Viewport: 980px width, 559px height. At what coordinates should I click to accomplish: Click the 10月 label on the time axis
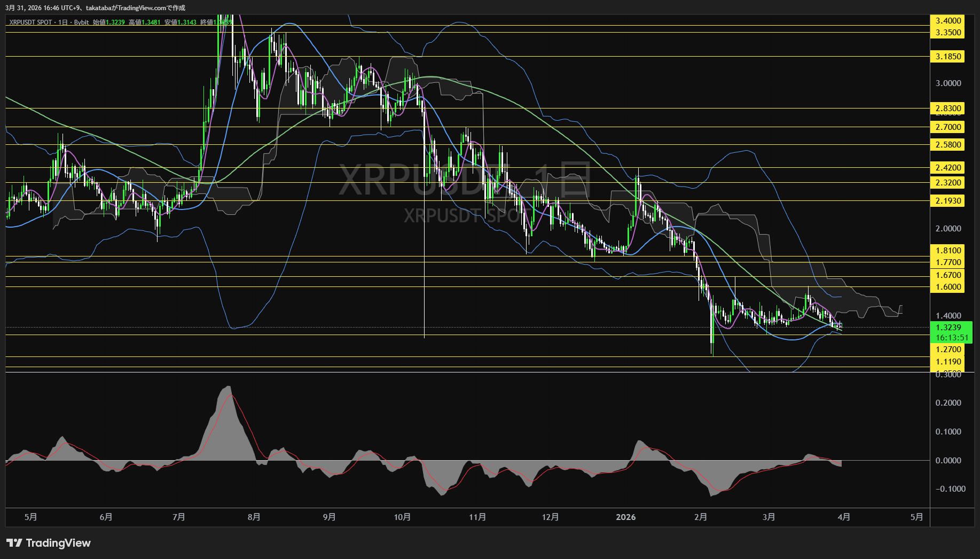(402, 517)
